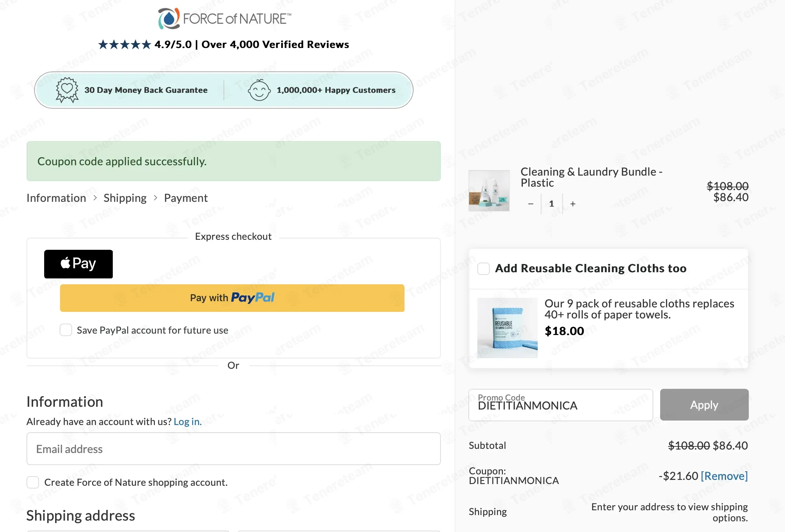Go to the Information breadcrumb step
This screenshot has height=532, width=785.
tap(56, 198)
